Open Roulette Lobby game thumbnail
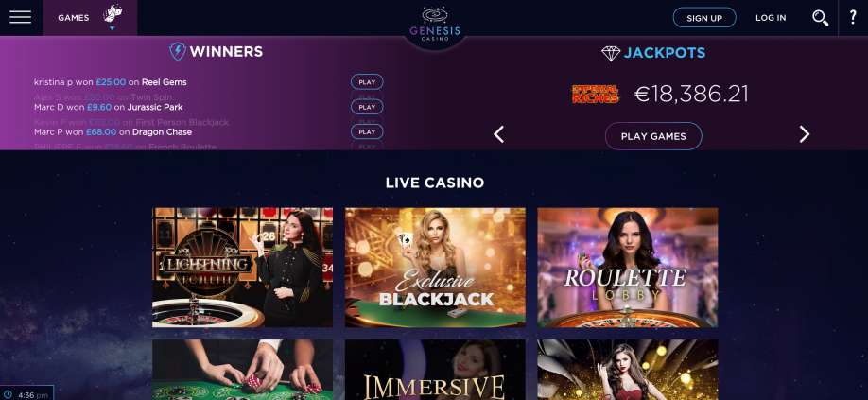868x400 pixels. pyautogui.click(x=628, y=268)
